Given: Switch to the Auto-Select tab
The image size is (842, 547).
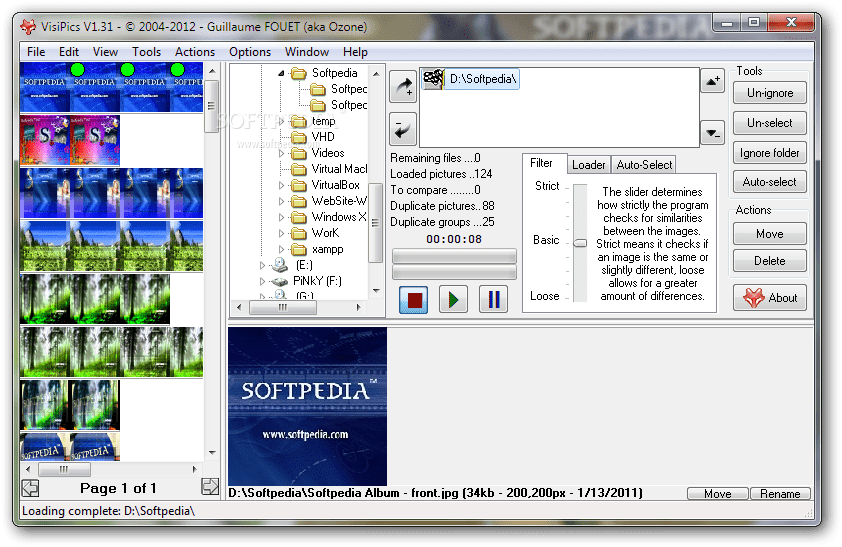Looking at the screenshot, I should pyautogui.click(x=644, y=164).
